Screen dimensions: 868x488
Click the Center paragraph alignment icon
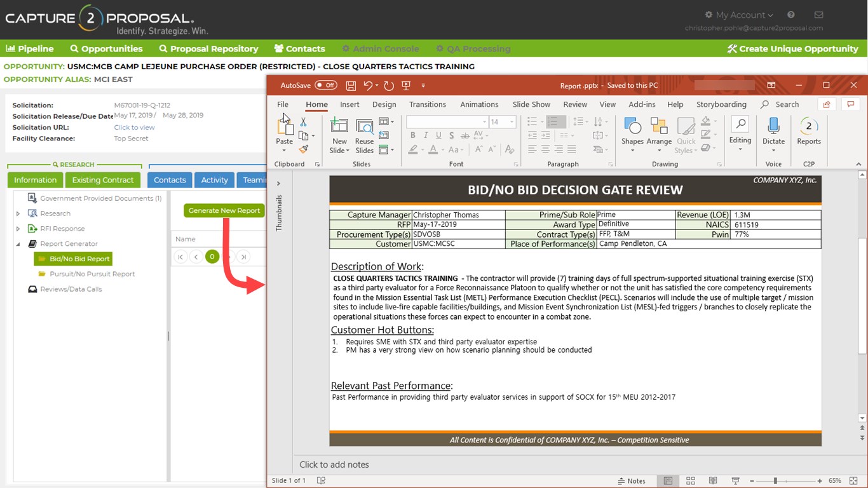(545, 150)
